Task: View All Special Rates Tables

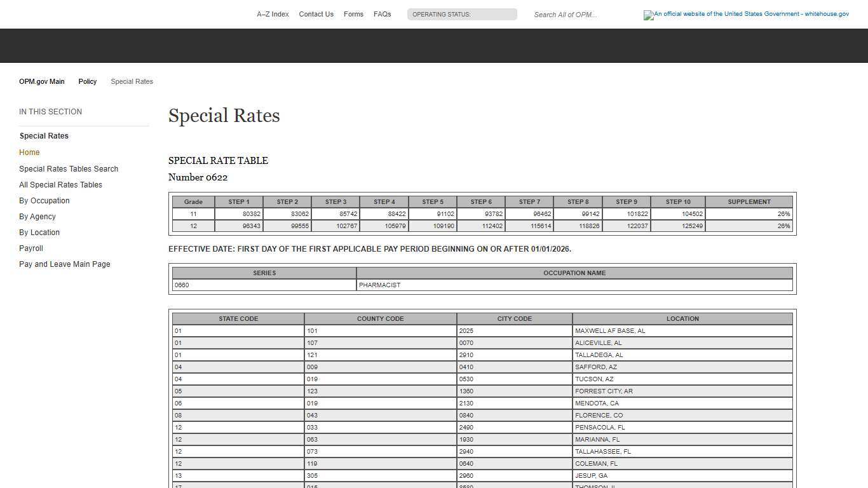Action: point(60,184)
